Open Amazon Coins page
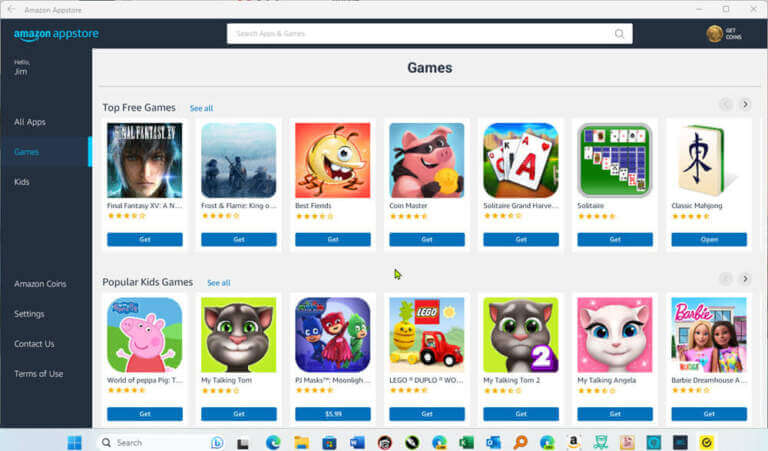 pyautogui.click(x=40, y=284)
